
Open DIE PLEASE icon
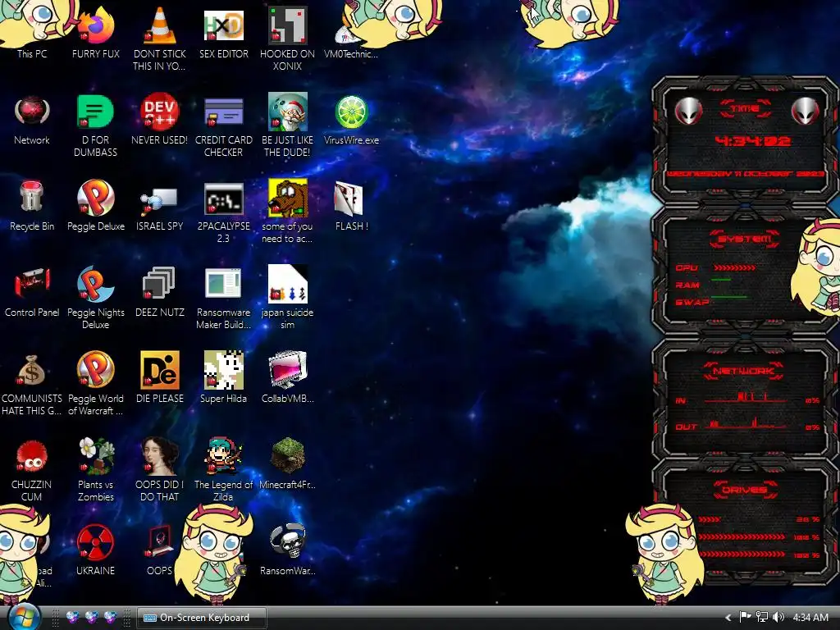[160, 370]
